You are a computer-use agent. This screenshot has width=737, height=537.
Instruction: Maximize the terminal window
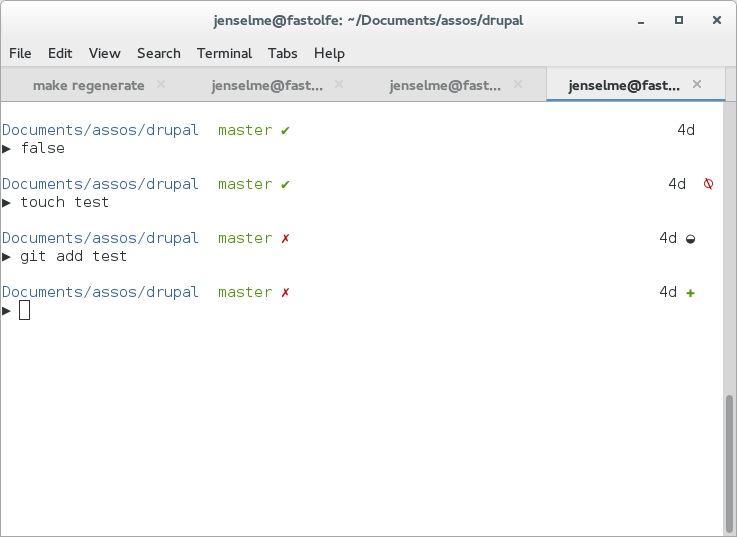pyautogui.click(x=679, y=20)
